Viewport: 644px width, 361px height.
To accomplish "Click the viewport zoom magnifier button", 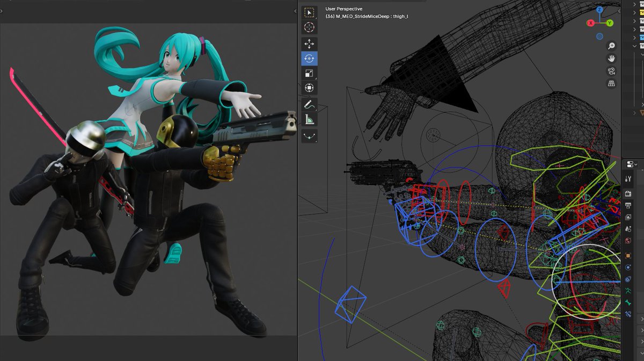I will tap(611, 46).
